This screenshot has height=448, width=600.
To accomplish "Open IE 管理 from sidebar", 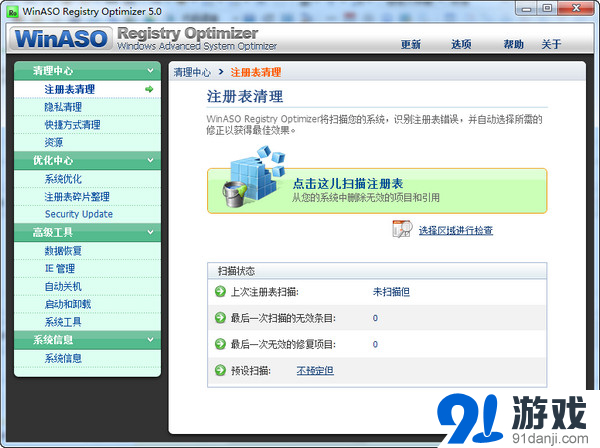I will [x=88, y=269].
